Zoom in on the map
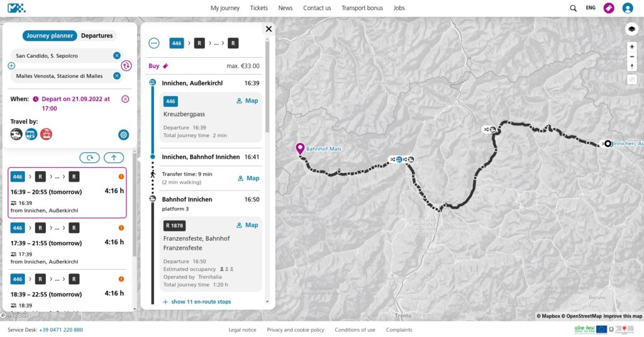This screenshot has height=337, width=644. (x=632, y=47)
